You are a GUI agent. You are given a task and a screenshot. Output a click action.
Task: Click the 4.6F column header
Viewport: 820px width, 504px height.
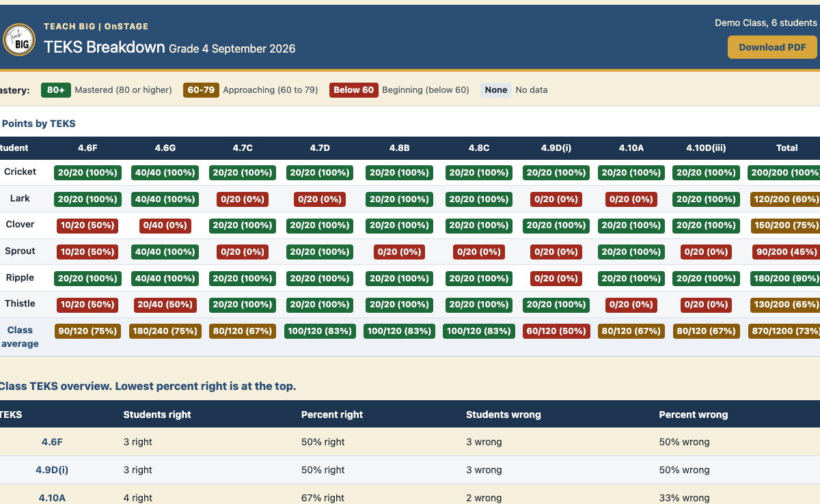point(87,148)
